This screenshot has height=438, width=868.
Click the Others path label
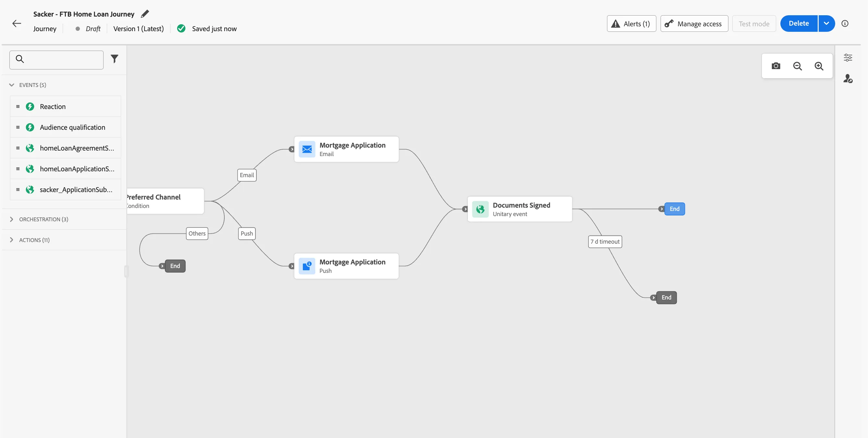click(197, 233)
